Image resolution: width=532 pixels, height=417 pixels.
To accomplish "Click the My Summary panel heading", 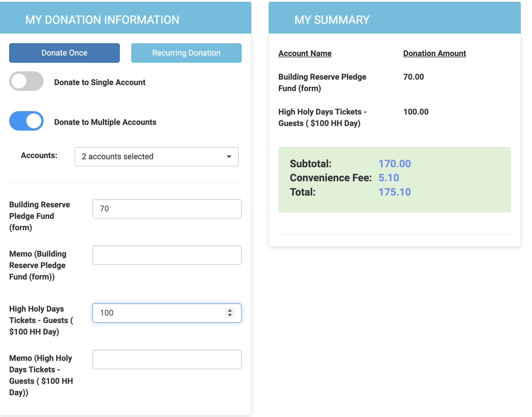I will coord(332,20).
